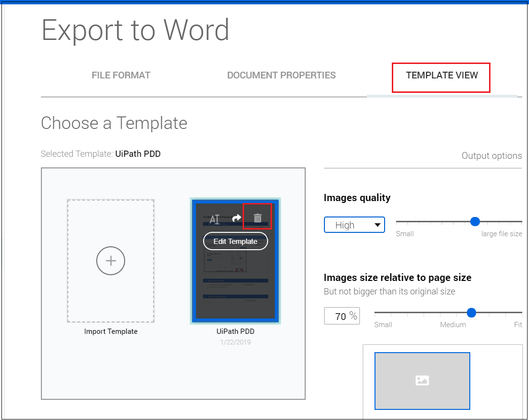Click the 'Medium' label under size slider
The width and height of the screenshot is (529, 420).
coord(453,325)
